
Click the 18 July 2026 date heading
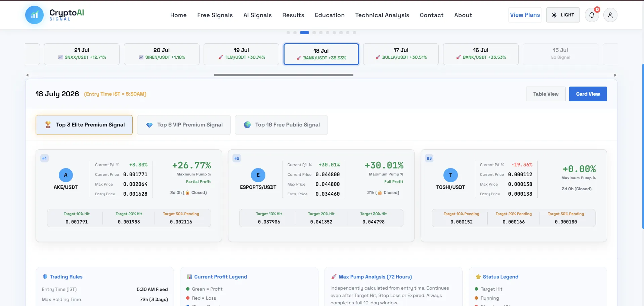[57, 94]
